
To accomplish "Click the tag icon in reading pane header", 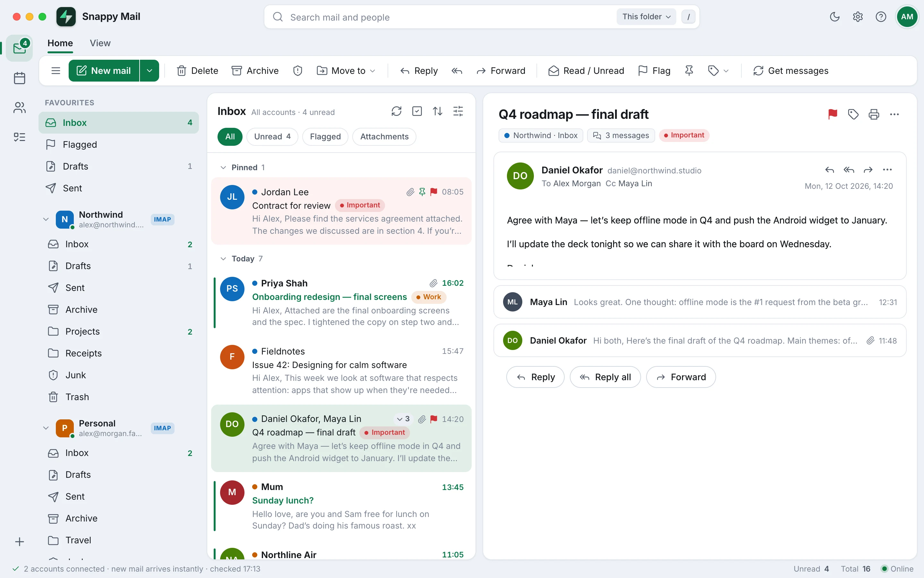I will point(853,114).
